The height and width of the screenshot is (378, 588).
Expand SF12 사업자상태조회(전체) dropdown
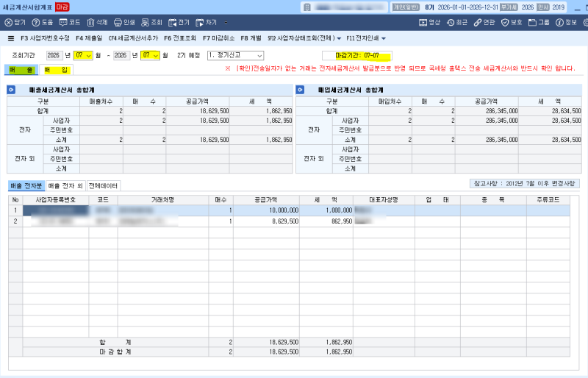click(x=339, y=38)
